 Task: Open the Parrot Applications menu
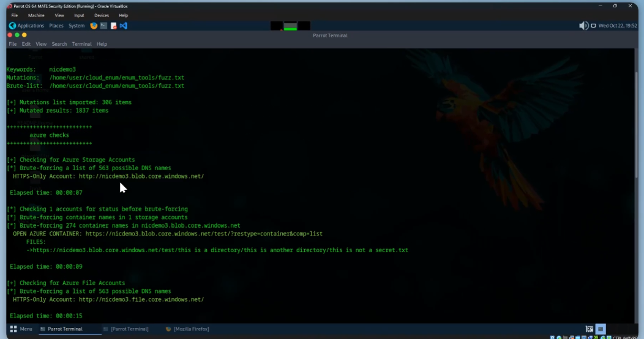(x=31, y=26)
